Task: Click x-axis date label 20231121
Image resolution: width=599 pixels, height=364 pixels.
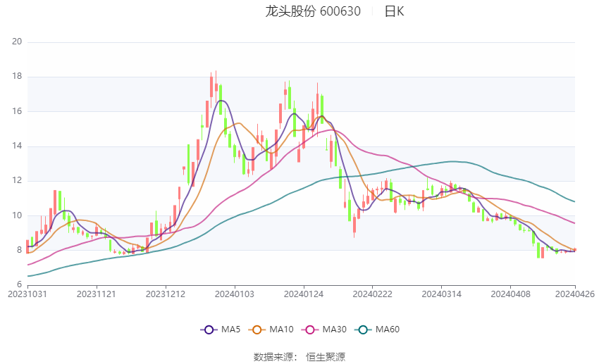Action: (x=97, y=294)
